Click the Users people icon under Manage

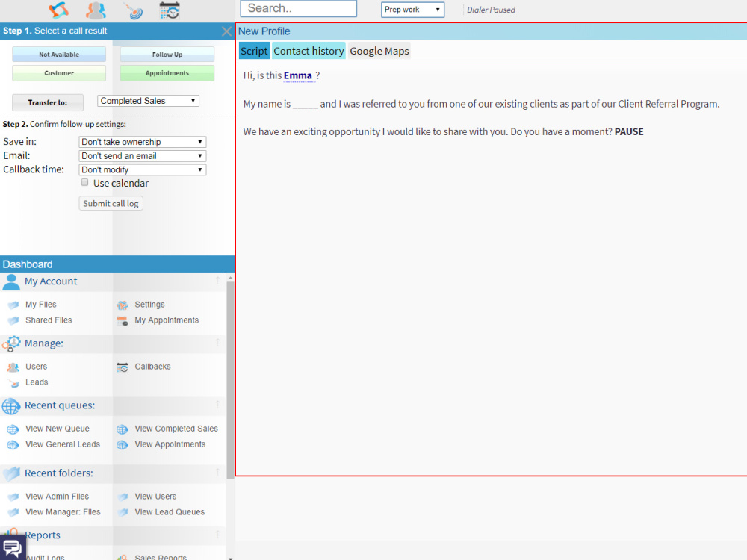point(13,367)
